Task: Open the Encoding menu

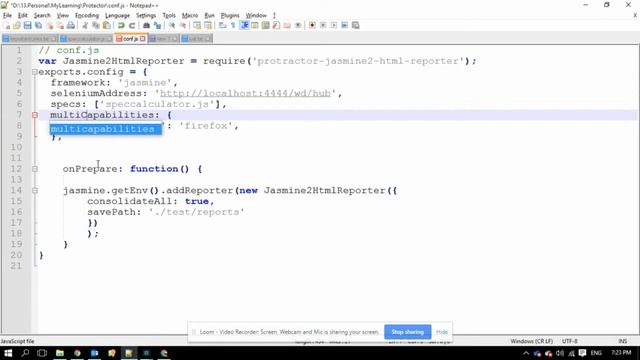Action: [x=87, y=15]
